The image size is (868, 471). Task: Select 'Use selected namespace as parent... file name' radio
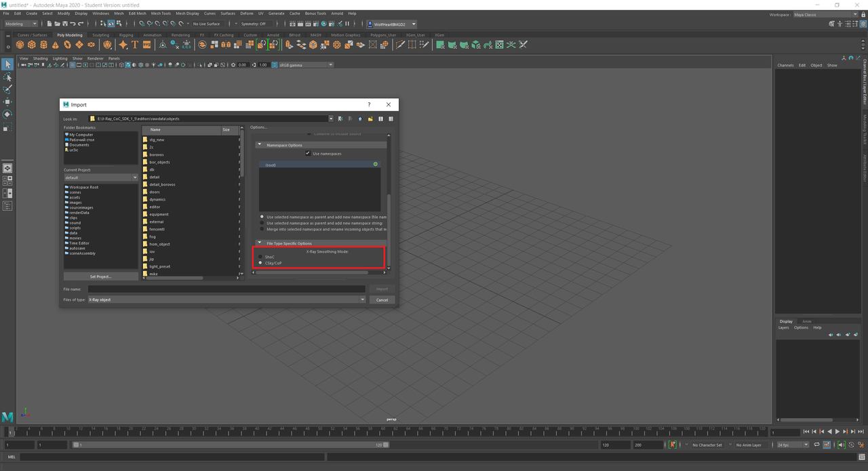pyautogui.click(x=262, y=217)
